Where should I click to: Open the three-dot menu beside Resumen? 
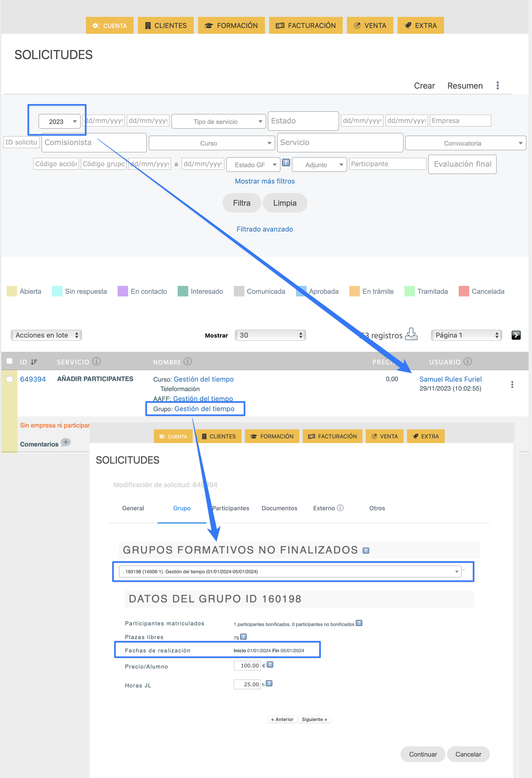pyautogui.click(x=497, y=86)
